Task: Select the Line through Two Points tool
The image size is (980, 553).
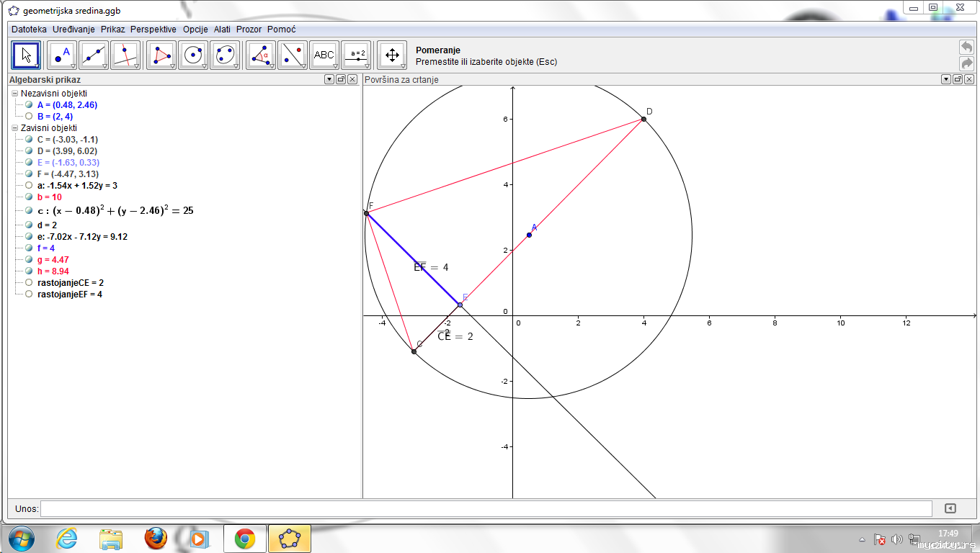Action: 94,55
